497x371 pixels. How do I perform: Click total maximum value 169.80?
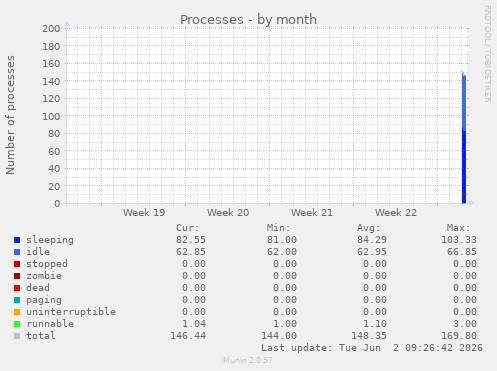point(459,336)
